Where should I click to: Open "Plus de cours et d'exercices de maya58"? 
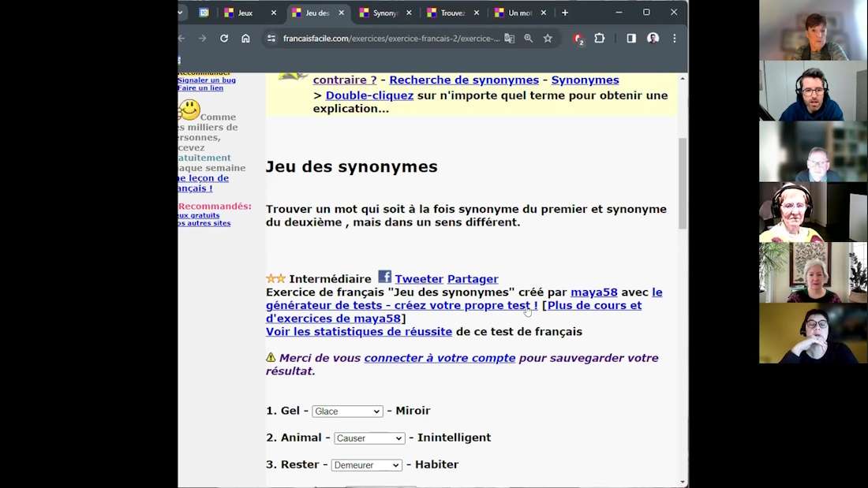[x=454, y=312]
